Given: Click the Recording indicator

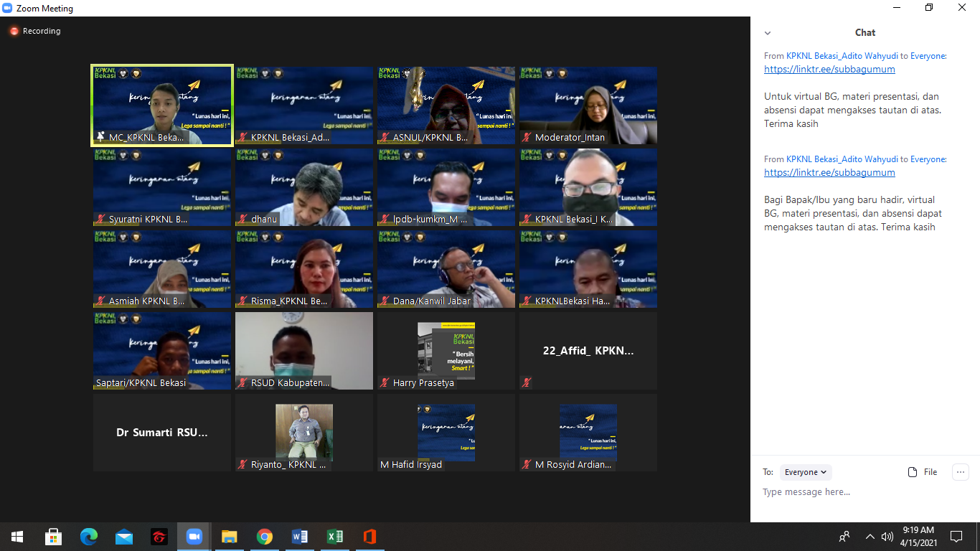Looking at the screenshot, I should [x=35, y=32].
